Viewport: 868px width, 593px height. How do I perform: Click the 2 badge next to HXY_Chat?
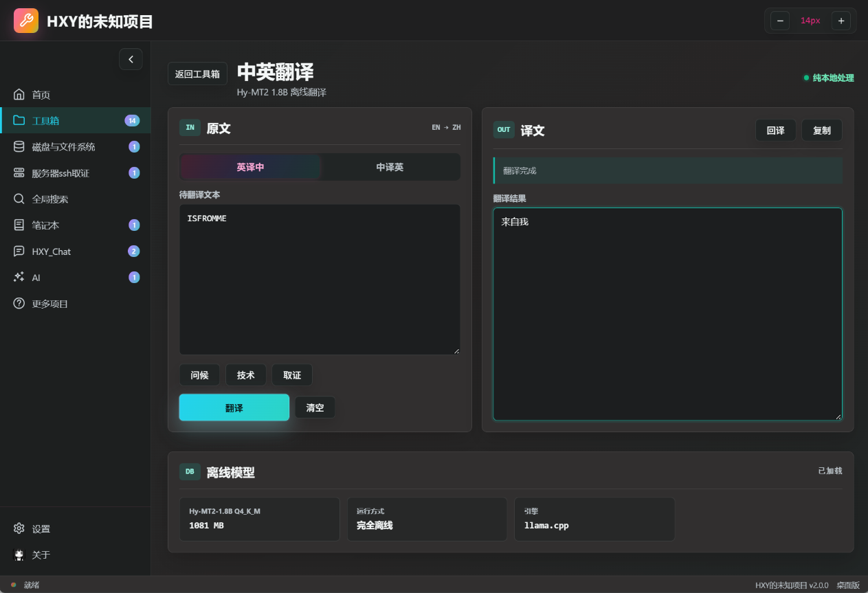point(134,251)
